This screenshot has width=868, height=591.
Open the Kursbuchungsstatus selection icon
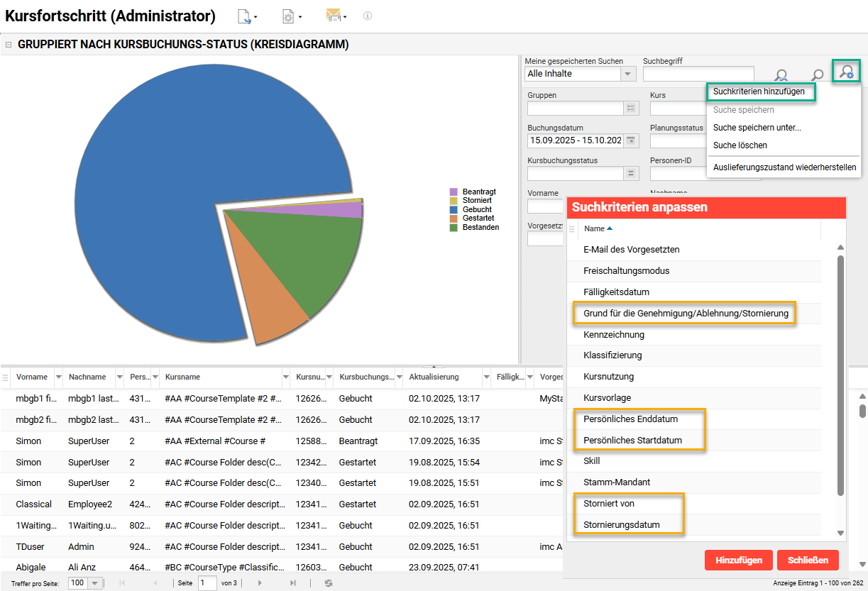[630, 173]
